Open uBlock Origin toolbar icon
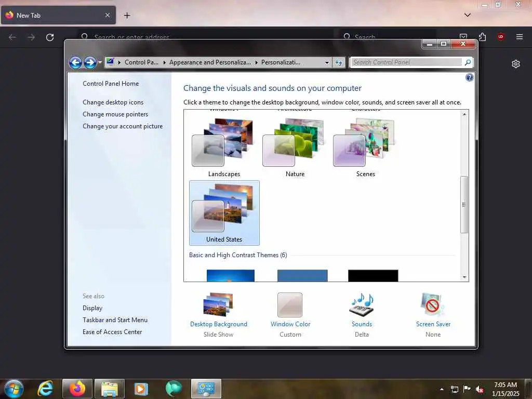This screenshot has height=399, width=532. pyautogui.click(x=500, y=37)
